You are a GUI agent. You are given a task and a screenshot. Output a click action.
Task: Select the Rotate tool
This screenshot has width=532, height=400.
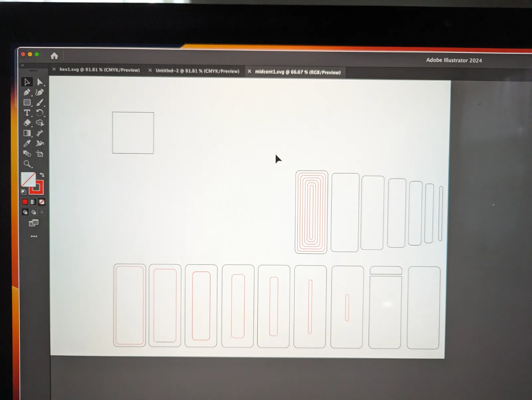(x=40, y=113)
